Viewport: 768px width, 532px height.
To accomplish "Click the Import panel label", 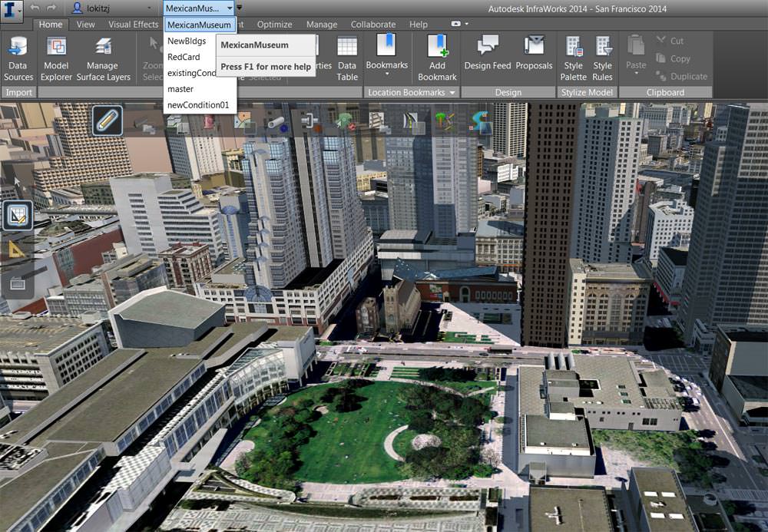I will click(18, 92).
